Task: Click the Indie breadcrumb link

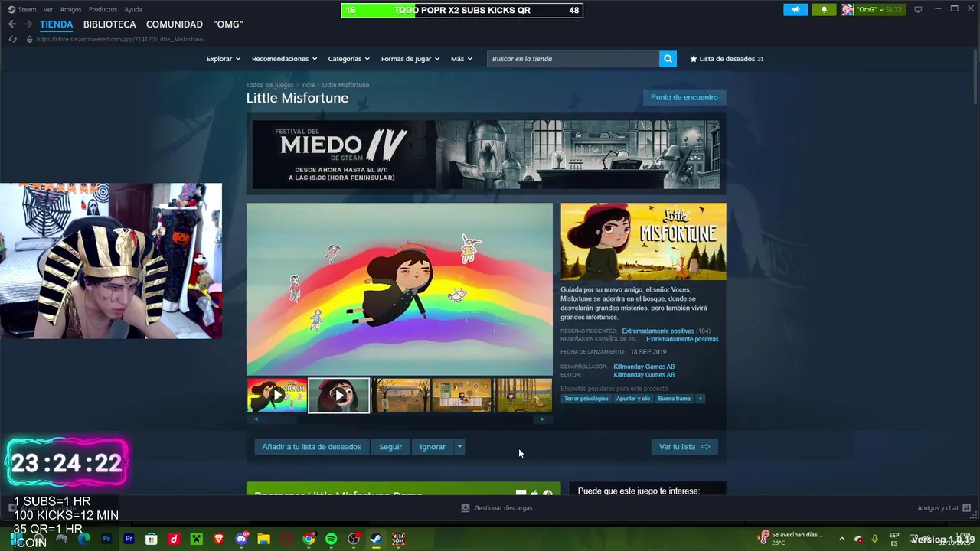Action: tap(308, 85)
